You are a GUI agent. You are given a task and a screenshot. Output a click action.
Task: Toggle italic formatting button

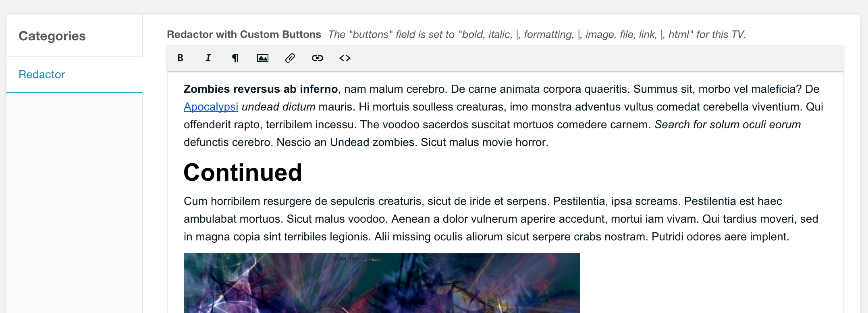point(208,58)
